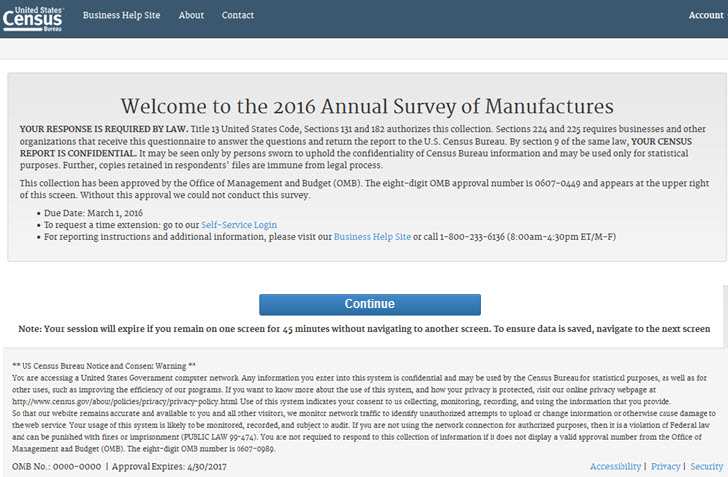This screenshot has height=477, width=728.
Task: Click the 'US Census Bureau Notice and Consent Warning' line
Action: tap(104, 366)
